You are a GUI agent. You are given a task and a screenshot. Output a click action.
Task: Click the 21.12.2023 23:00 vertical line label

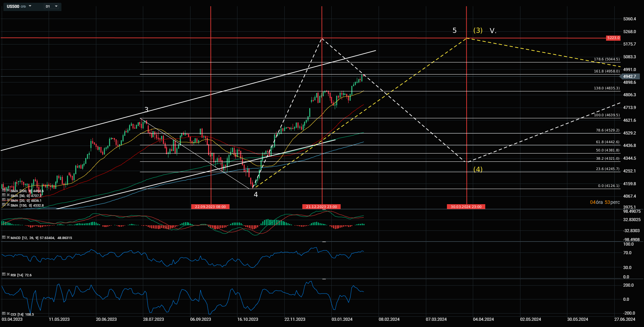(322, 207)
